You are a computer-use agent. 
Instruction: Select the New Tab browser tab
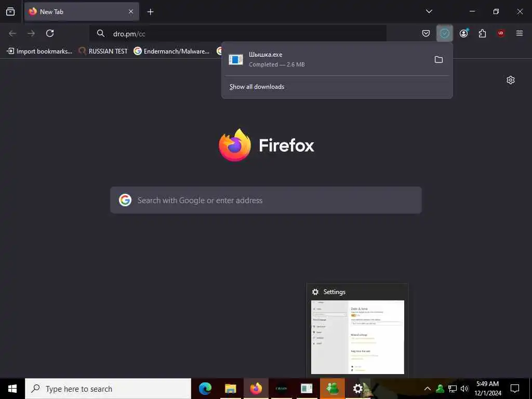pos(82,11)
